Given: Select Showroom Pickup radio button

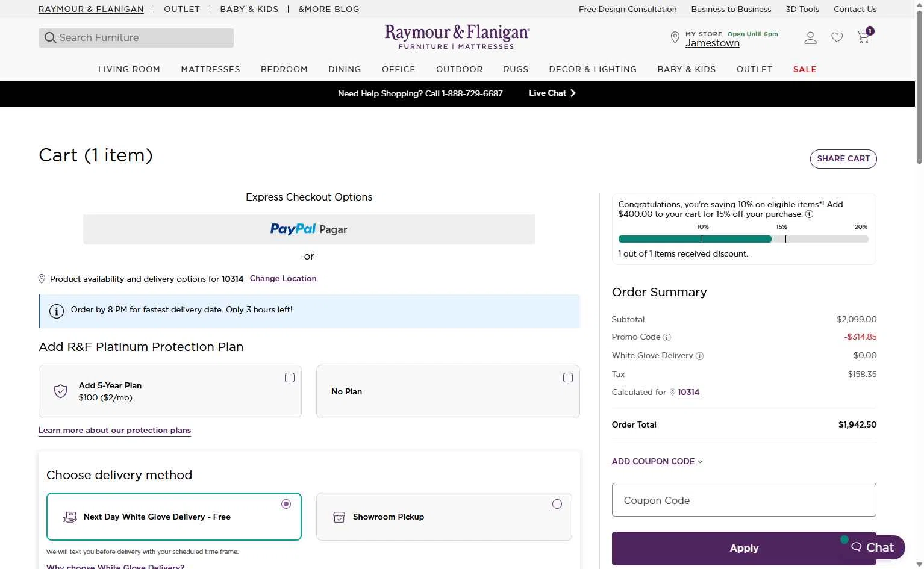Looking at the screenshot, I should [557, 504].
